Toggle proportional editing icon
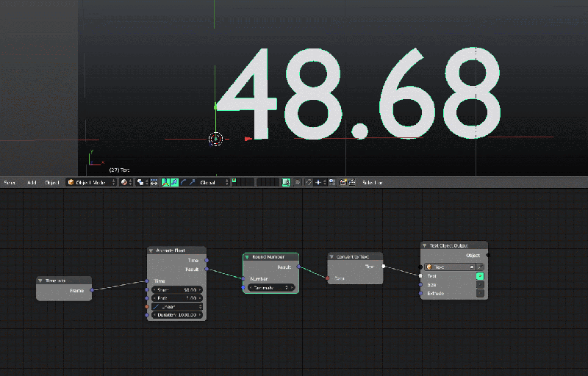The width and height of the screenshot is (588, 376). 298,182
